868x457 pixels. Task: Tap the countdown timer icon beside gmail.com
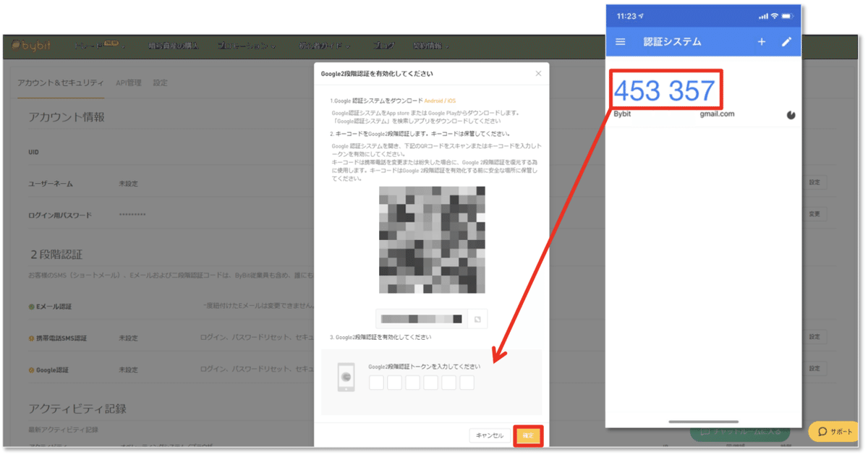[791, 114]
